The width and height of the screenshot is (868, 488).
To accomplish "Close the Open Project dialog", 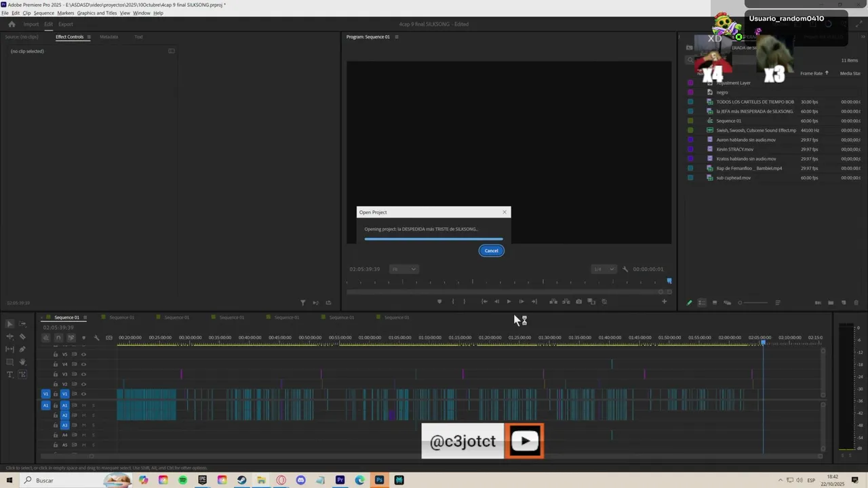I will click(x=505, y=212).
